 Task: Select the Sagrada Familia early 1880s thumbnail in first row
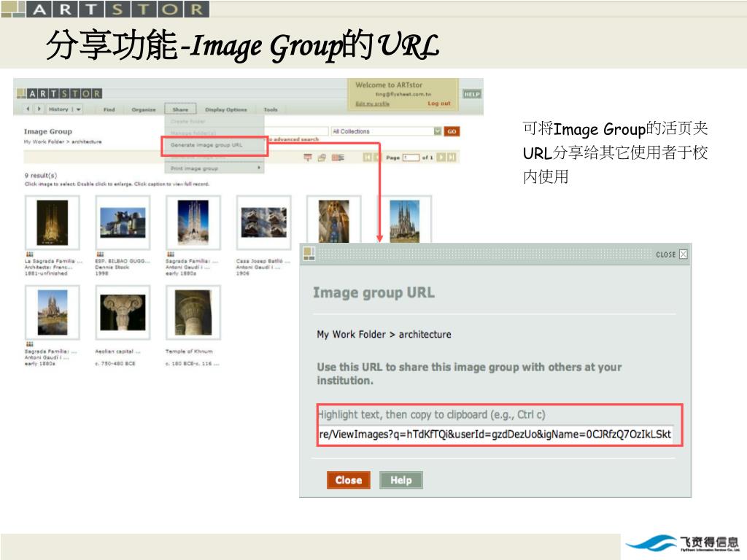(x=193, y=222)
